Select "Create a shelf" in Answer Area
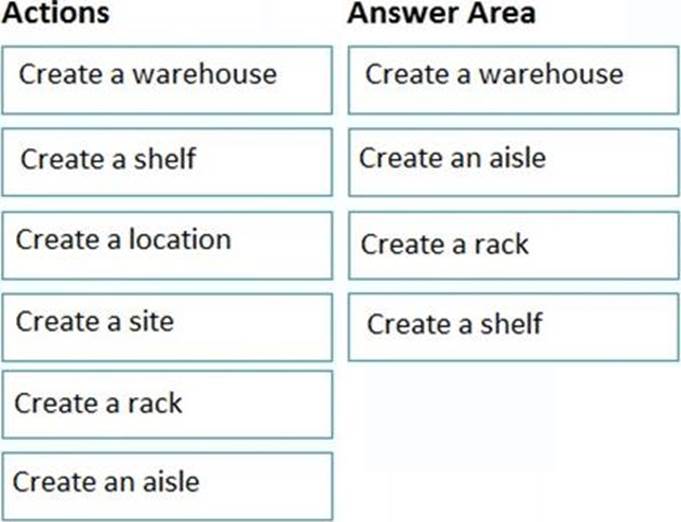 pos(513,326)
